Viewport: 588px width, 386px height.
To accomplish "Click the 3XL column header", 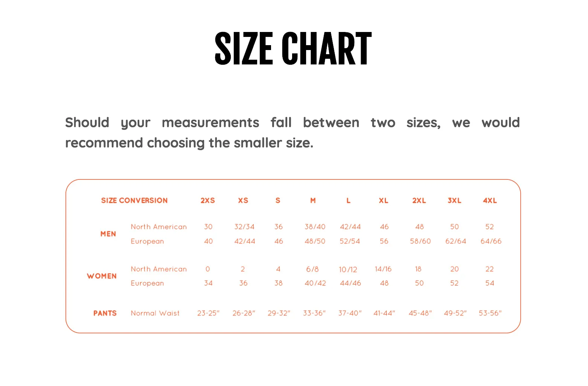I will pyautogui.click(x=454, y=201).
